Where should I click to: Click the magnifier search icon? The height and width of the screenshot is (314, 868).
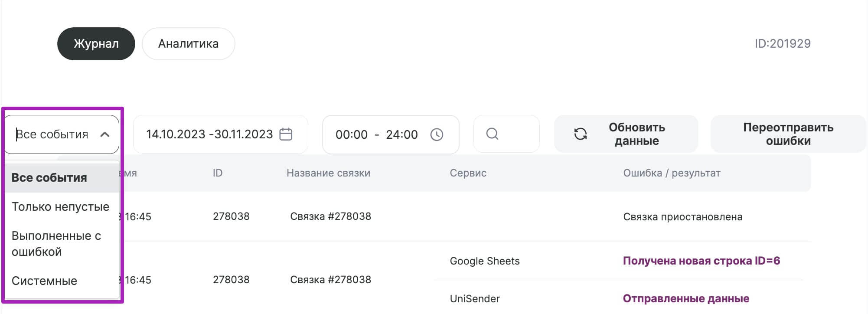(x=492, y=134)
